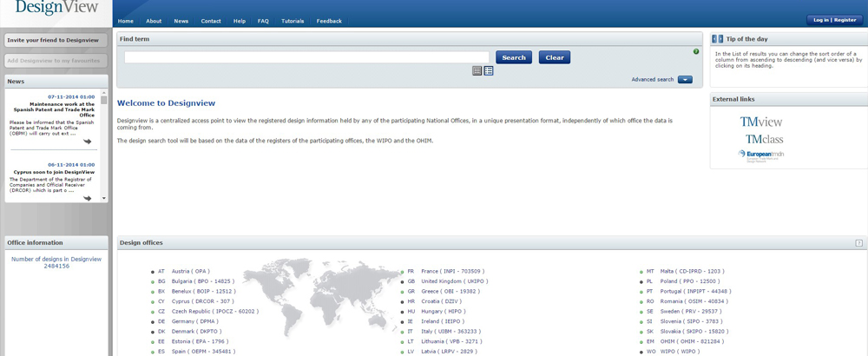868x356 pixels.
Task: Show previous tip of the day
Action: click(x=714, y=39)
